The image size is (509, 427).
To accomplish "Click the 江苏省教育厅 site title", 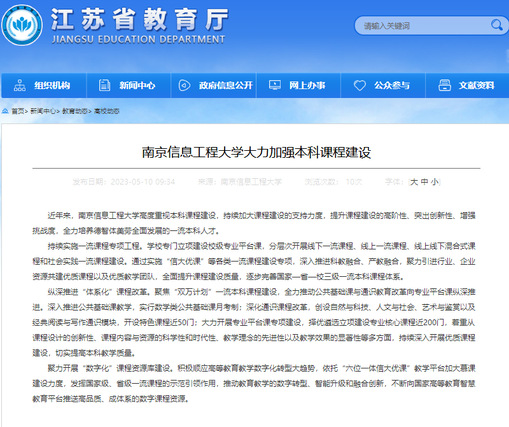I will pyautogui.click(x=139, y=20).
